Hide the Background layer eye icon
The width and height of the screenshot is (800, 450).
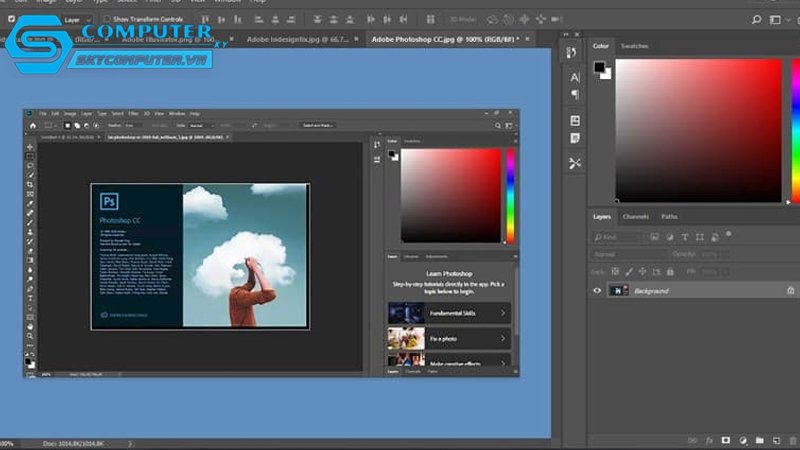(x=597, y=291)
